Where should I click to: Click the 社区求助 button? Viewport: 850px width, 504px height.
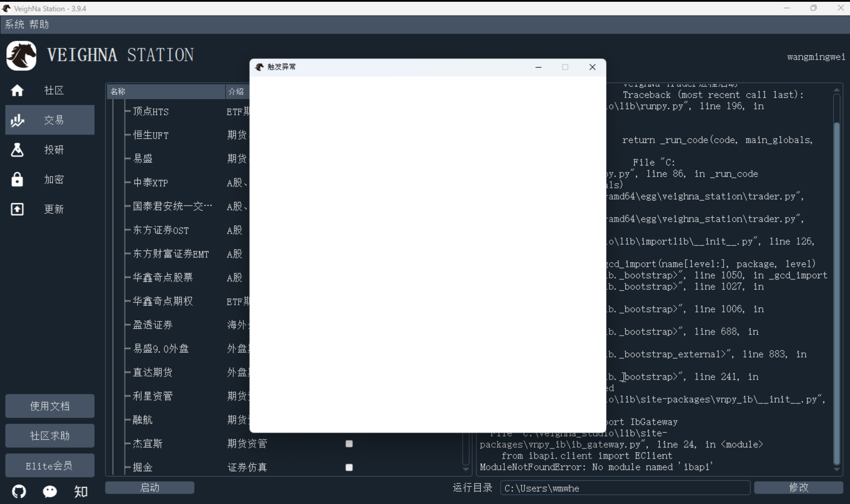tap(50, 436)
